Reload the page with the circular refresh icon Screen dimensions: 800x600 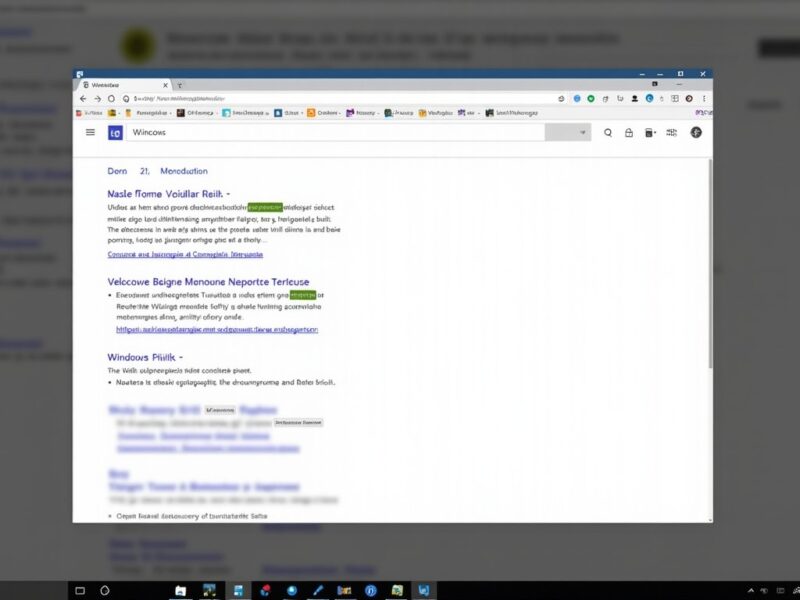(x=111, y=98)
